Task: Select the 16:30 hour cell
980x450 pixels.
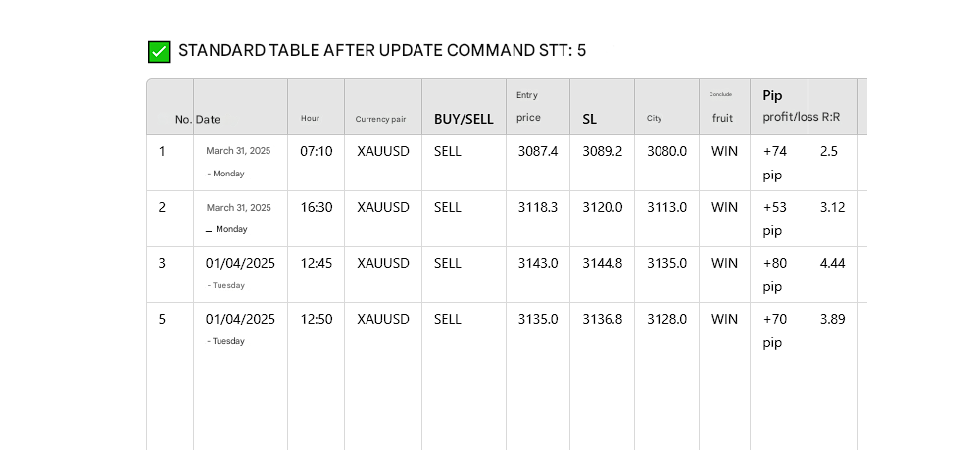Action: (x=317, y=207)
